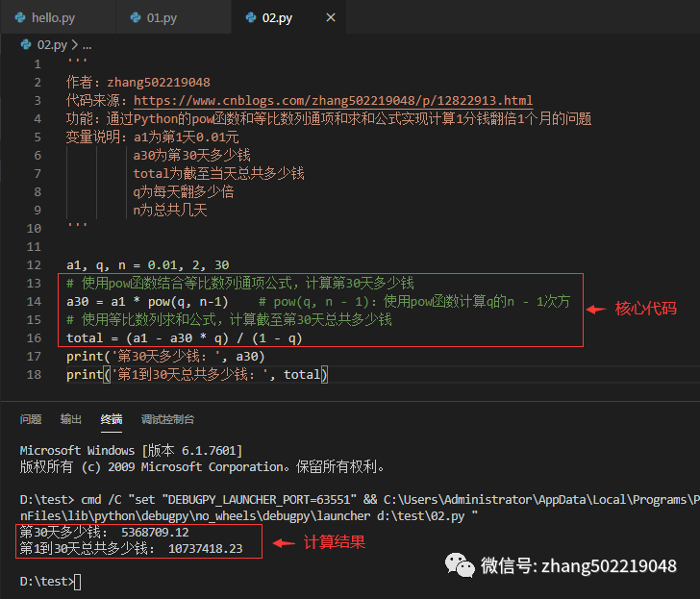The width and height of the screenshot is (700, 599).
Task: Click the print statement on line 17
Action: 165,357
